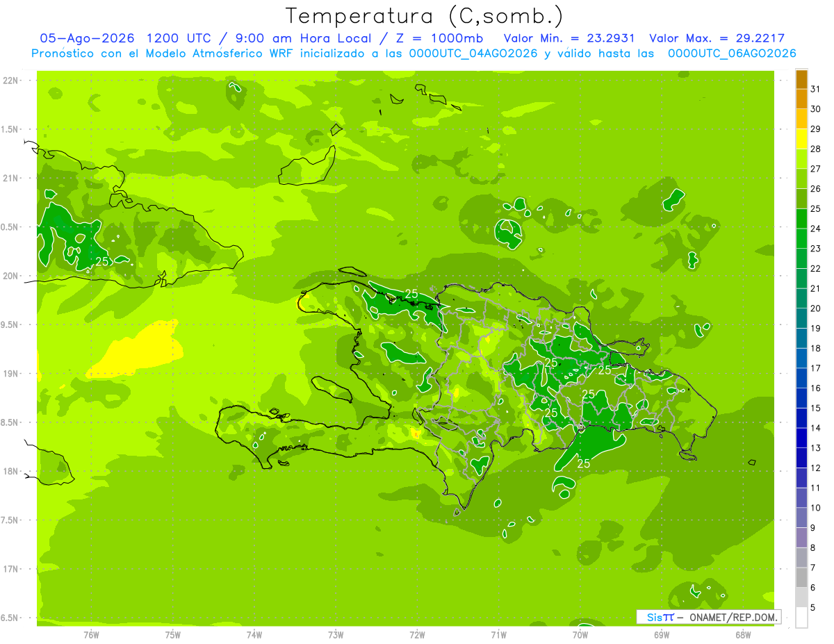The width and height of the screenshot is (834, 644).
Task: Click the purple legend swatch between 9 and 10
Action: pos(801,518)
